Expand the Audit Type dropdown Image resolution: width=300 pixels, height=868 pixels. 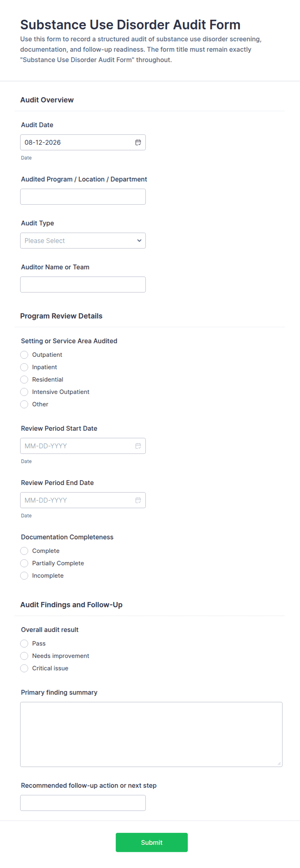click(x=83, y=241)
